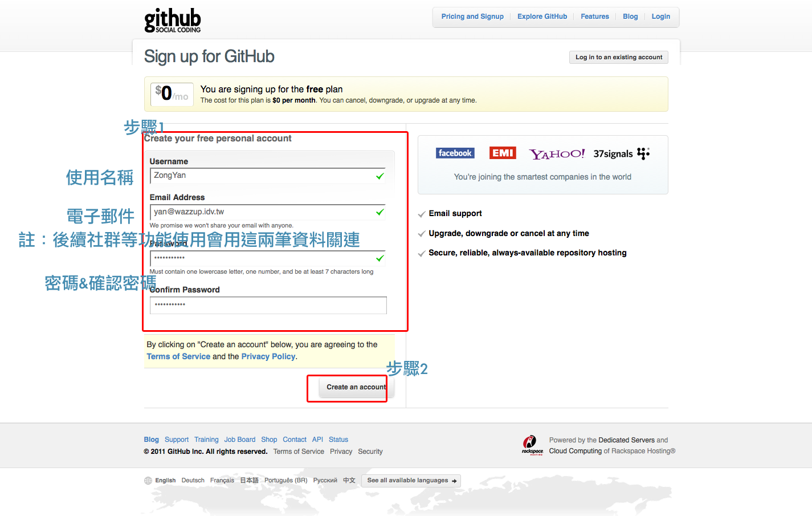This screenshot has height=516, width=812.
Task: Focus the Confirm Password field
Action: [268, 305]
